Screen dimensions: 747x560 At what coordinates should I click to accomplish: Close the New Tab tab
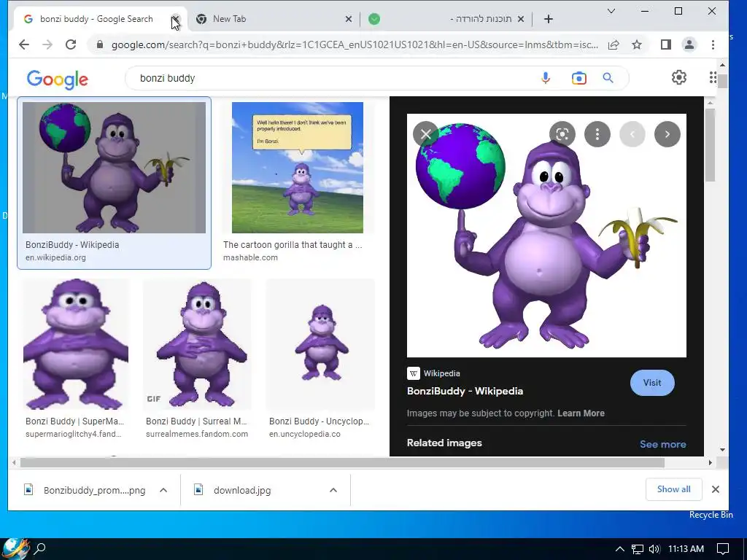tap(349, 19)
